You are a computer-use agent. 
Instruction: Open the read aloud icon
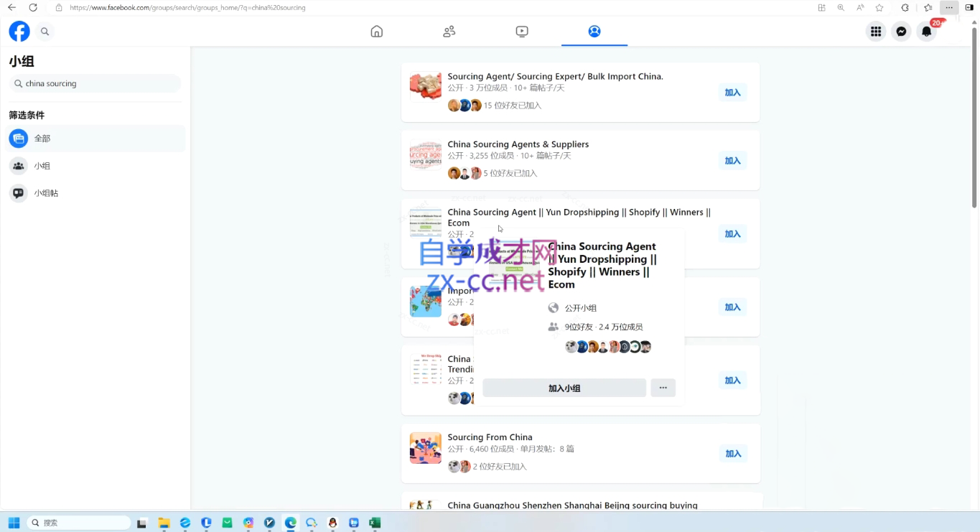click(860, 8)
